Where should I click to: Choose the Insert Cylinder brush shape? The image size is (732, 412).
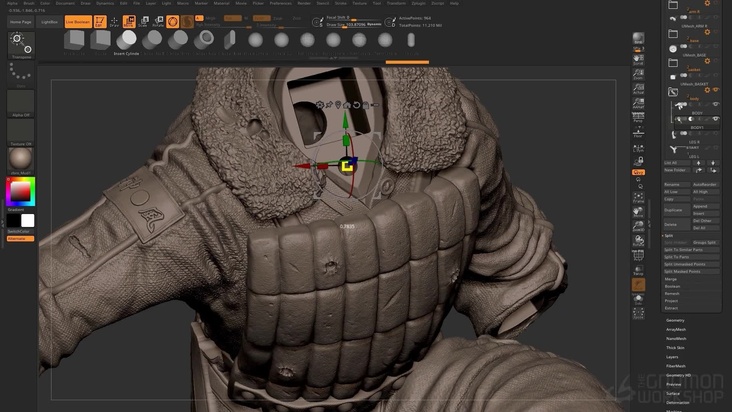click(126, 41)
